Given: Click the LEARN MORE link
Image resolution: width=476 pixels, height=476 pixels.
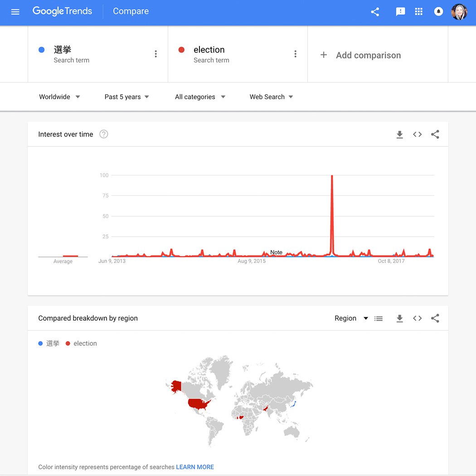Looking at the screenshot, I should (x=195, y=467).
